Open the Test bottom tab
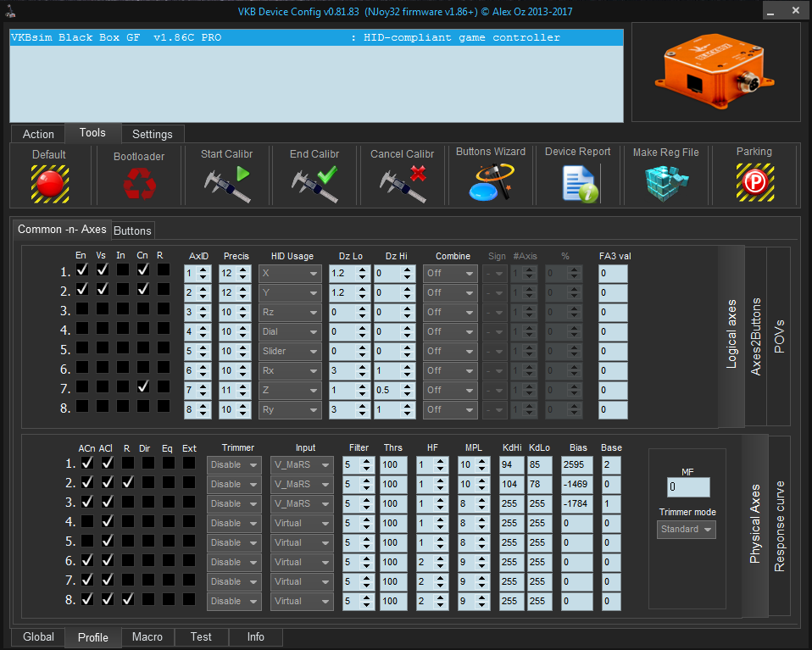Screen dimensions: 812x650 201,637
